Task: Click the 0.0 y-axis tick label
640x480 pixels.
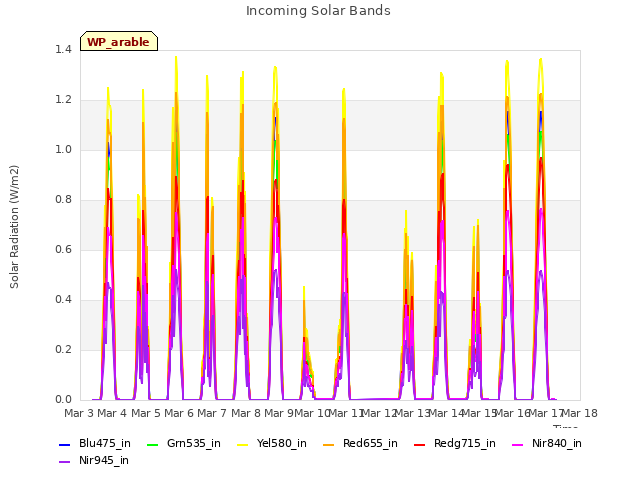Action: pyautogui.click(x=63, y=400)
